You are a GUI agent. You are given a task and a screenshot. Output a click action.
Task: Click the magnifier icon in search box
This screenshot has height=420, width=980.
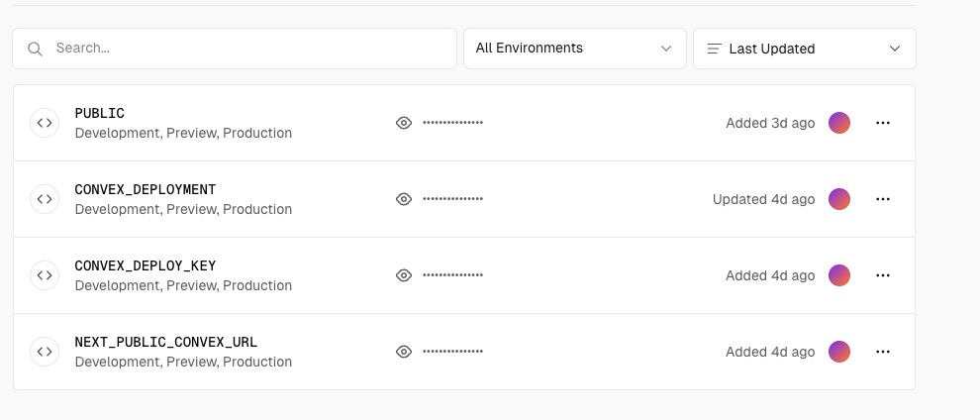[35, 49]
